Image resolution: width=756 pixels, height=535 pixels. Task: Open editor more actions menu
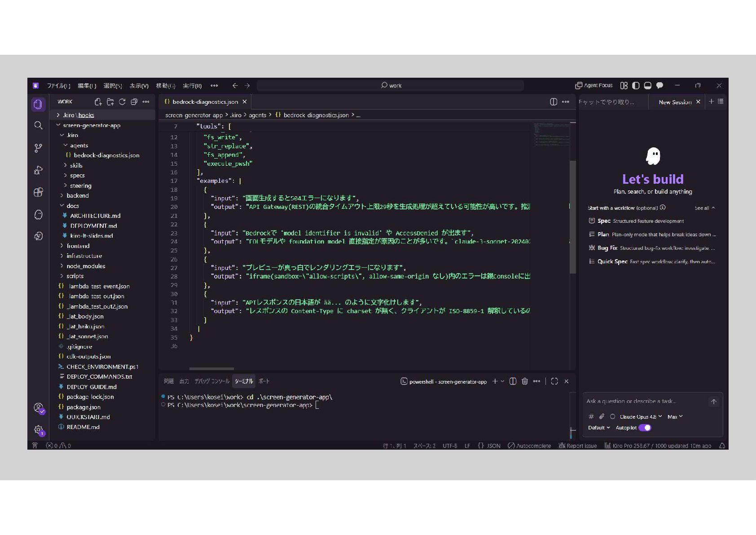pyautogui.click(x=566, y=102)
